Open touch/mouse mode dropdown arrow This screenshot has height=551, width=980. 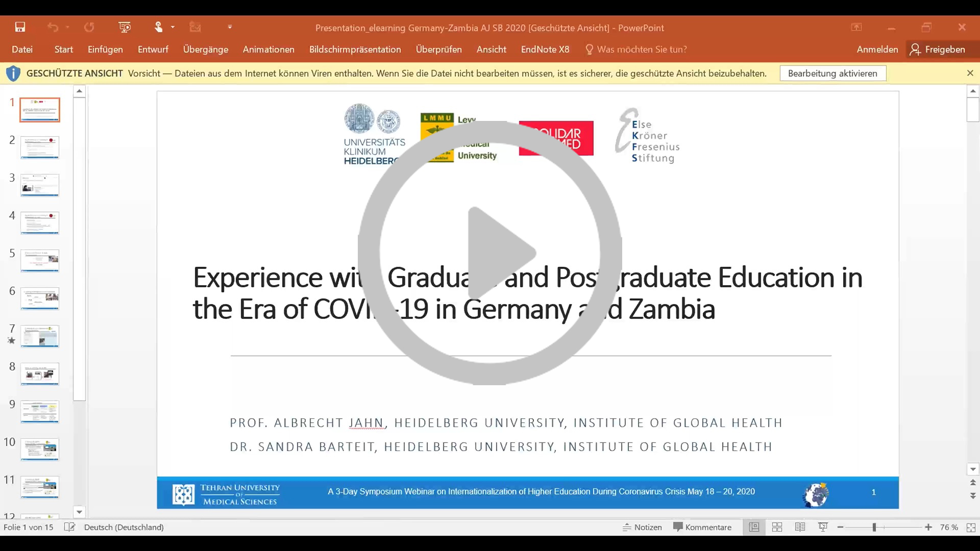pos(173,27)
